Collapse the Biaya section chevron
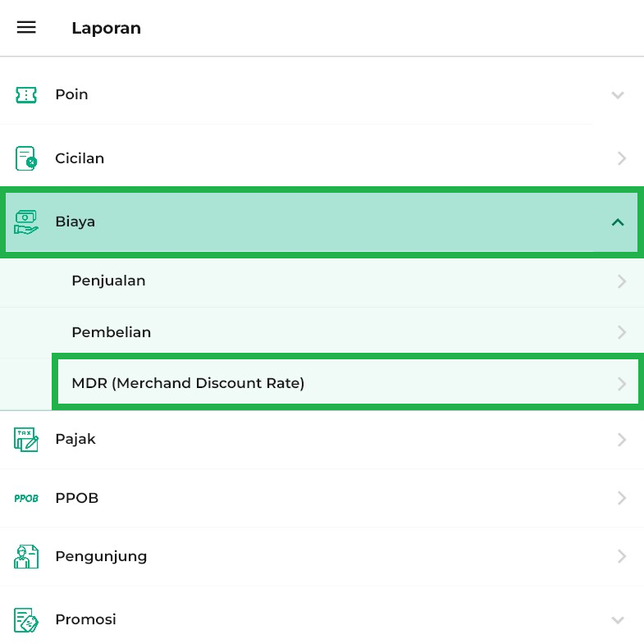Image resolution: width=644 pixels, height=644 pixels. (618, 222)
